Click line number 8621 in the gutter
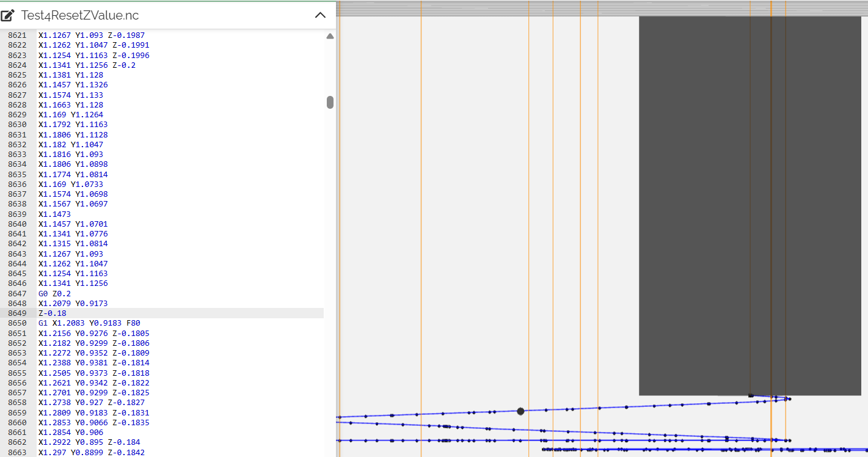868x457 pixels. [x=17, y=35]
